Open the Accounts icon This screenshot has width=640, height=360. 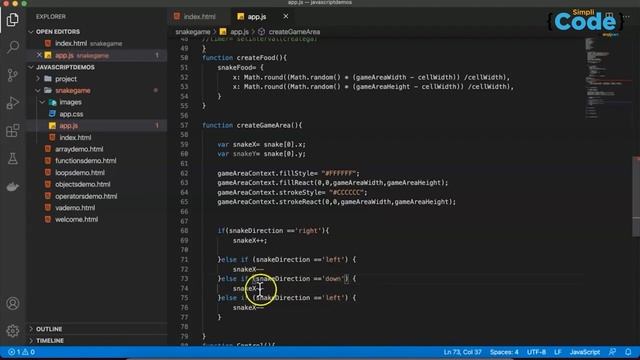pyautogui.click(x=13, y=304)
